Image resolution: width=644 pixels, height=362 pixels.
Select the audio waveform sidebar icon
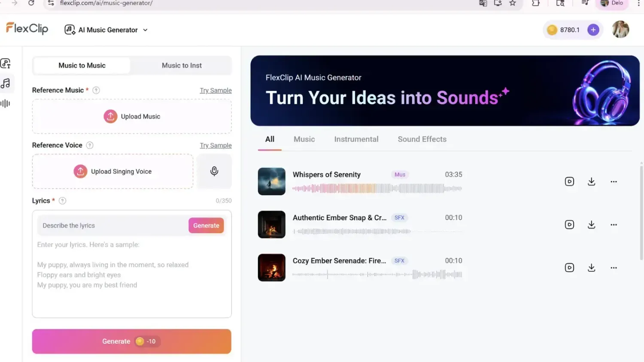point(6,103)
